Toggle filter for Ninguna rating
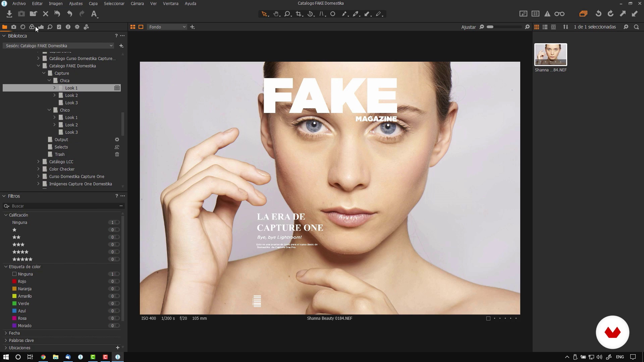Screen dimensions: 644x362 tap(115, 222)
